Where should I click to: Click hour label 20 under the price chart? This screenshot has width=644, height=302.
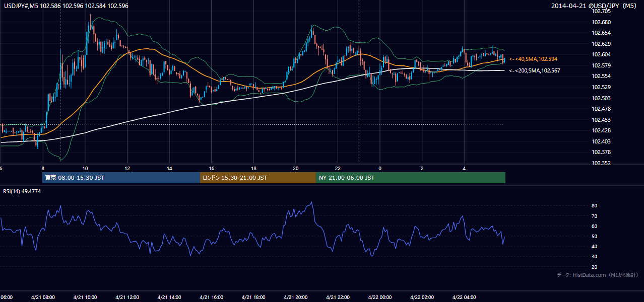click(x=295, y=168)
